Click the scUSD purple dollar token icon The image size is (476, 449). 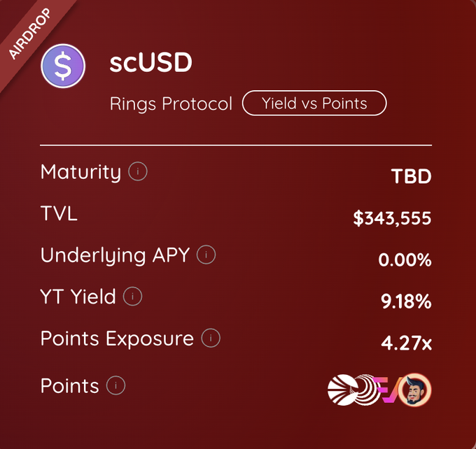pyautogui.click(x=63, y=66)
